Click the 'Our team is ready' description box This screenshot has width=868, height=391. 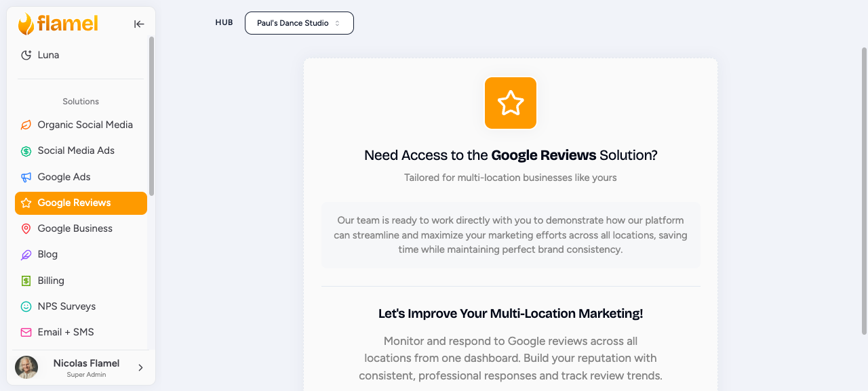pyautogui.click(x=511, y=235)
